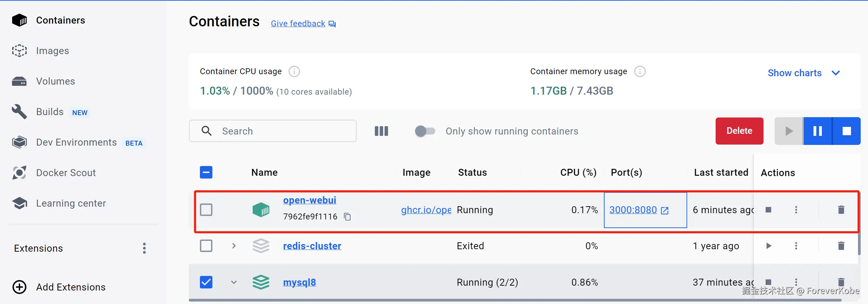Click the Docker Scout icon
868x304 pixels.
click(x=19, y=173)
